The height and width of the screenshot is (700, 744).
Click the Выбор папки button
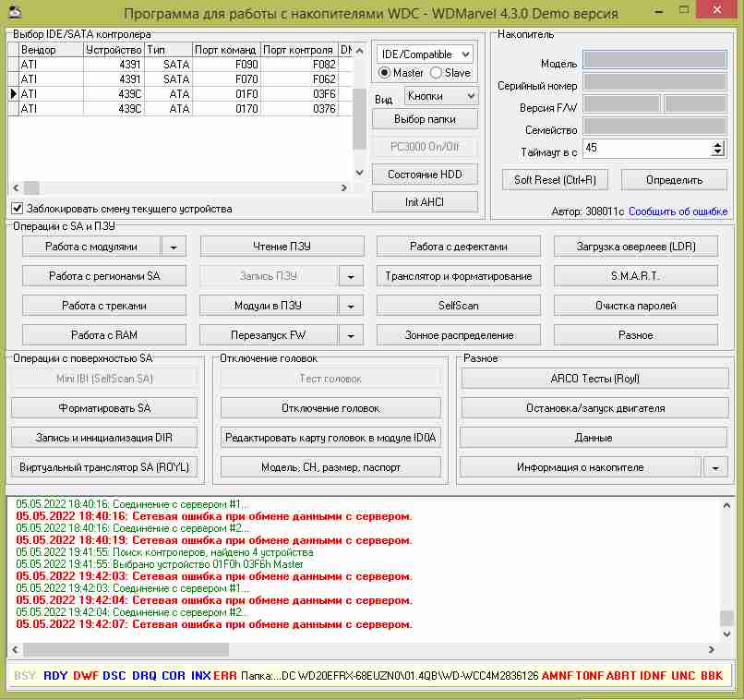[425, 119]
